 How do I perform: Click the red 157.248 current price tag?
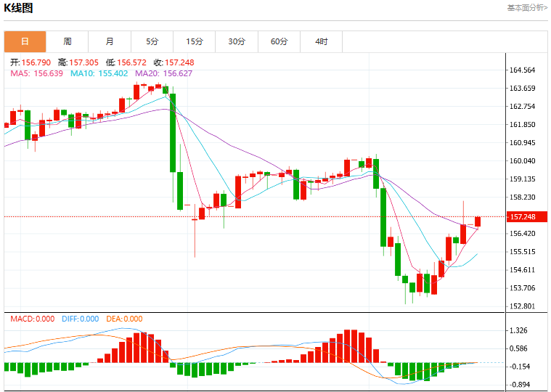[526, 217]
